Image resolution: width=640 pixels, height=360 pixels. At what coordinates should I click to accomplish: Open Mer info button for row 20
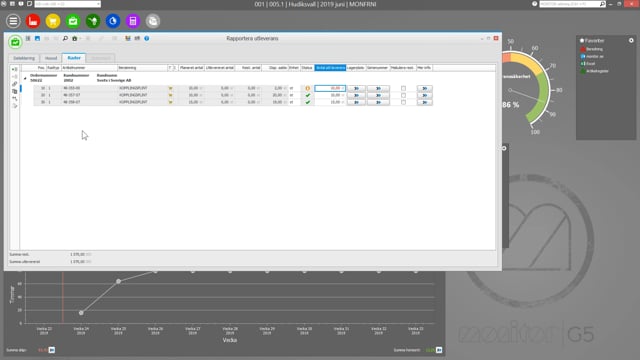click(x=424, y=95)
